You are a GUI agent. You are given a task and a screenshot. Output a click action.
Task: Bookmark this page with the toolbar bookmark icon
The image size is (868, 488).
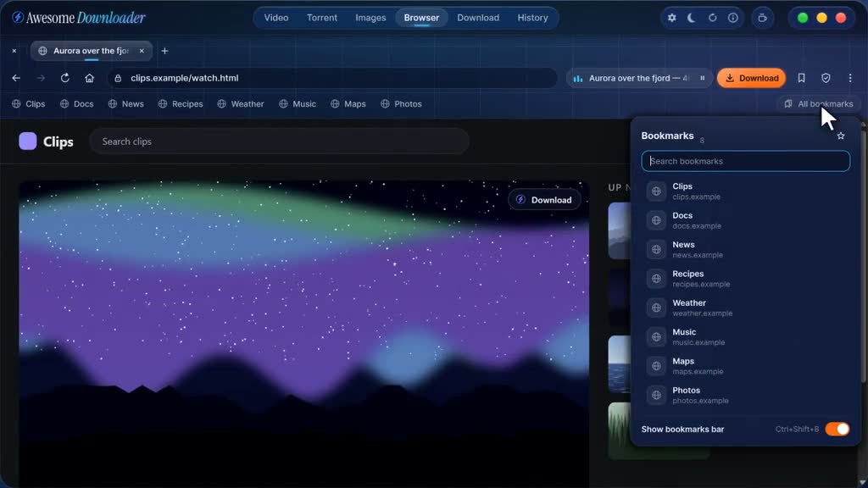point(801,78)
